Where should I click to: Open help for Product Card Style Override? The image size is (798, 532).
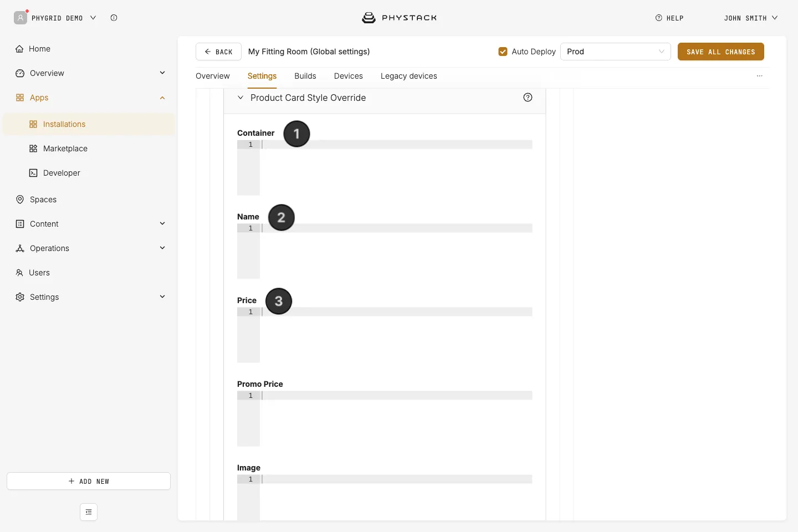[528, 98]
